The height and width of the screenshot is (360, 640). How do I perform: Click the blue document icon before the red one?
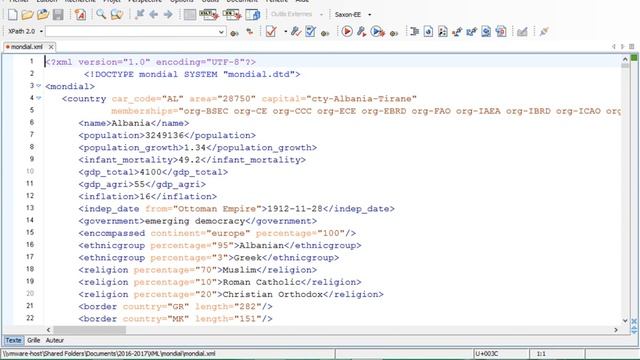tap(486, 31)
